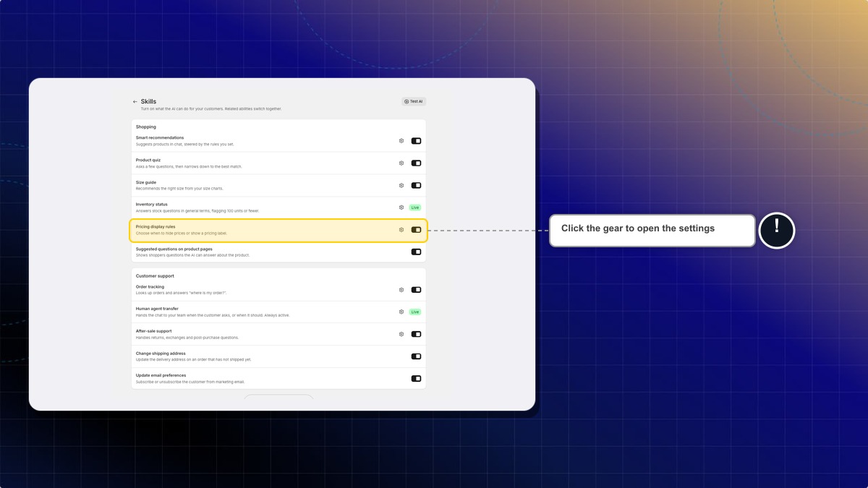Open Inventory status gear settings
Screen dimensions: 868x488
pyautogui.click(x=401, y=207)
